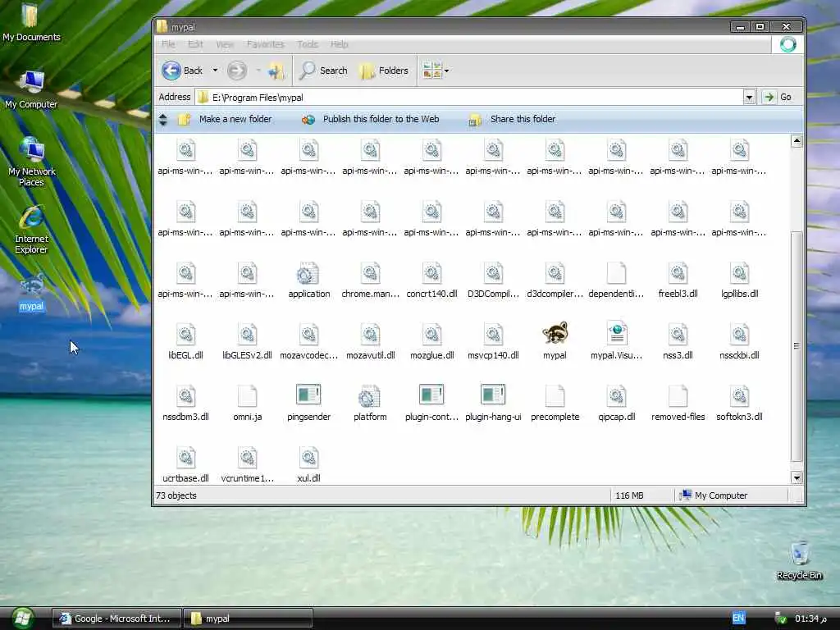The height and width of the screenshot is (630, 840).
Task: Open the Back history dropdown arrow
Action: click(x=215, y=71)
